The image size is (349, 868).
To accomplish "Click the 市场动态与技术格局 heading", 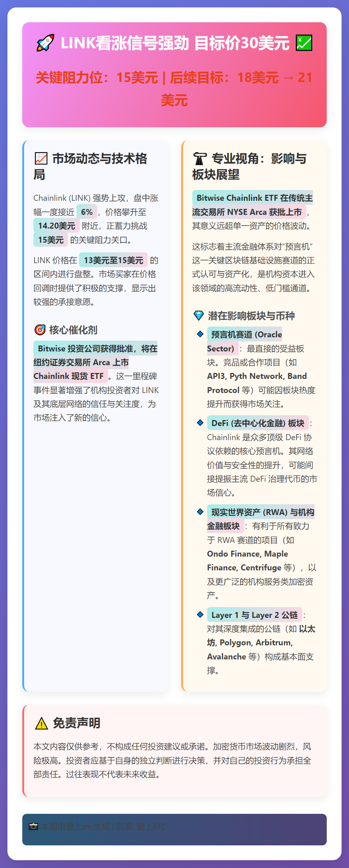I will tap(90, 166).
